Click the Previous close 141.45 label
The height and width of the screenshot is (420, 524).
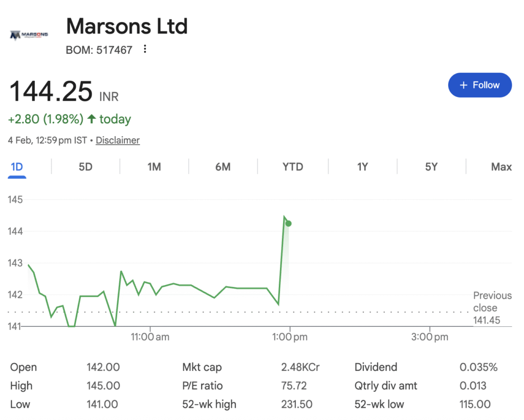[x=491, y=308]
